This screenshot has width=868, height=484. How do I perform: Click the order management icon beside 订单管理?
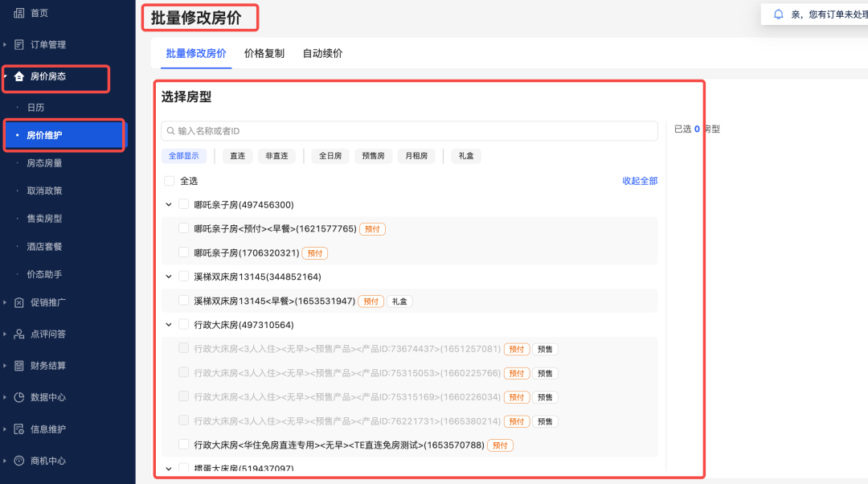19,44
